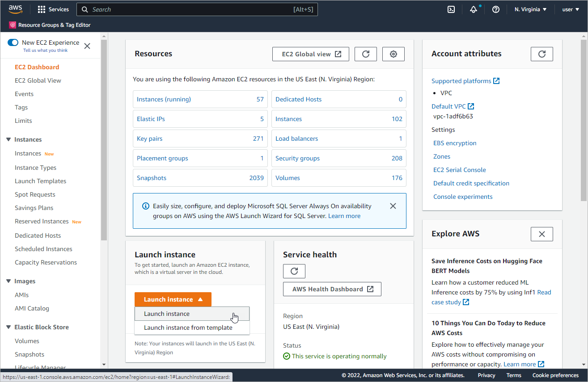Image resolution: width=588 pixels, height=382 pixels.
Task: Open the help question mark icon
Action: [x=496, y=9]
